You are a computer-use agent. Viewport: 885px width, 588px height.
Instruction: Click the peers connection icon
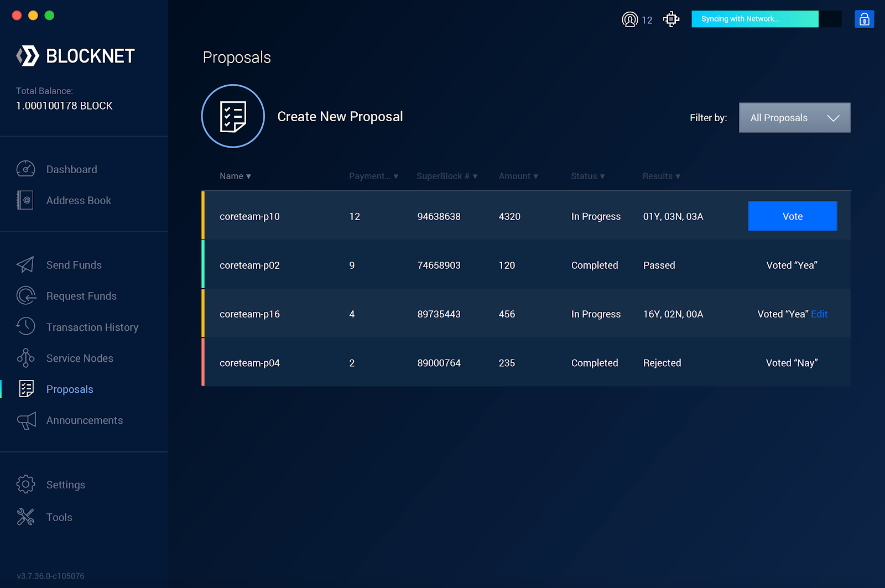tap(629, 19)
